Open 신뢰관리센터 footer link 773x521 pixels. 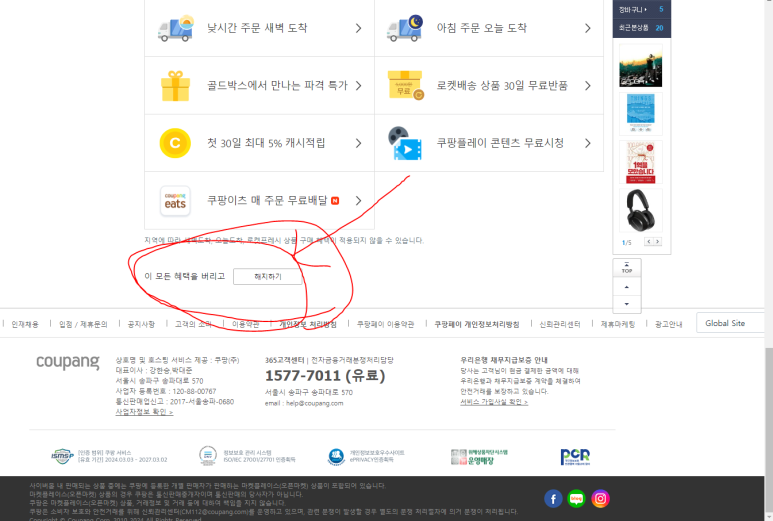click(x=560, y=324)
